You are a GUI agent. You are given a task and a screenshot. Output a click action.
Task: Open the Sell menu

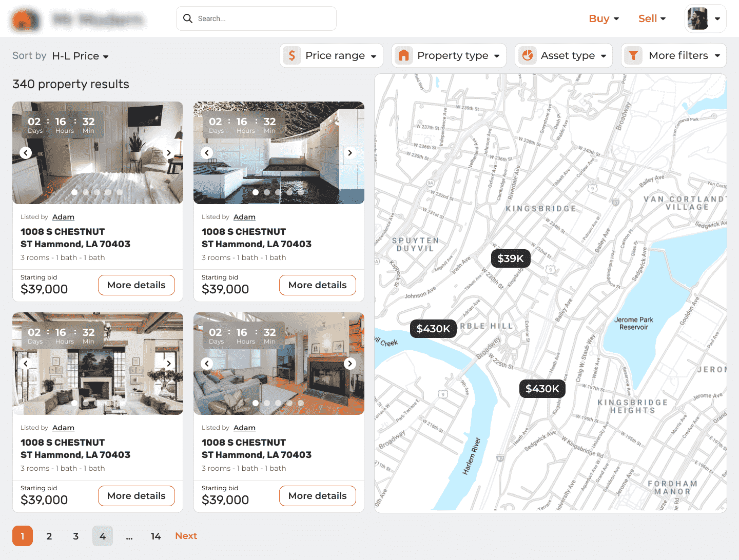(651, 18)
